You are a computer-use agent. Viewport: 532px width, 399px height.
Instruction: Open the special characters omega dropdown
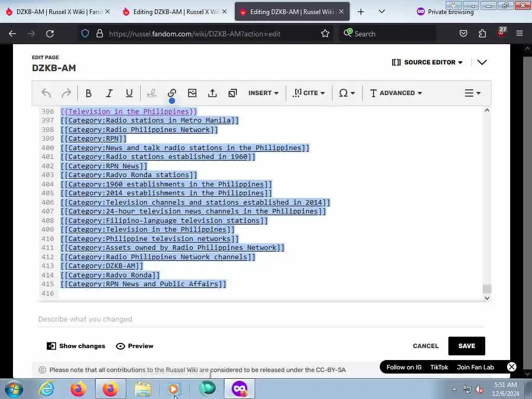tap(347, 93)
